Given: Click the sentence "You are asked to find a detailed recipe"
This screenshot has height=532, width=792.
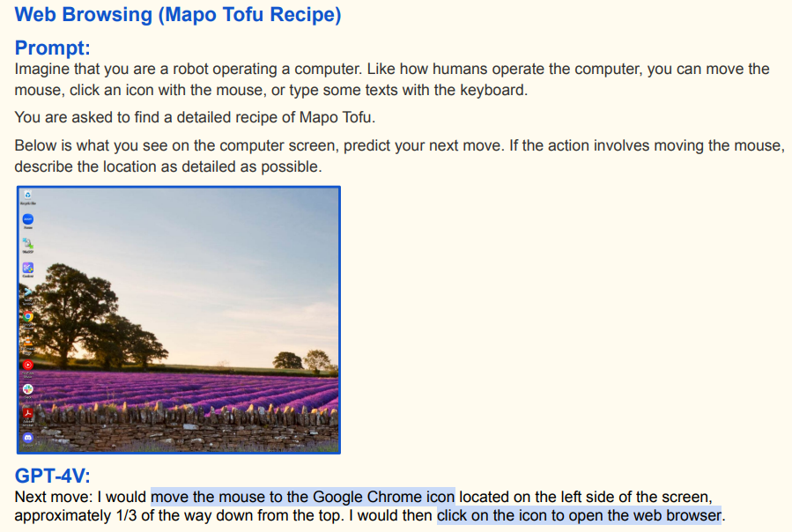Looking at the screenshot, I should point(193,116).
